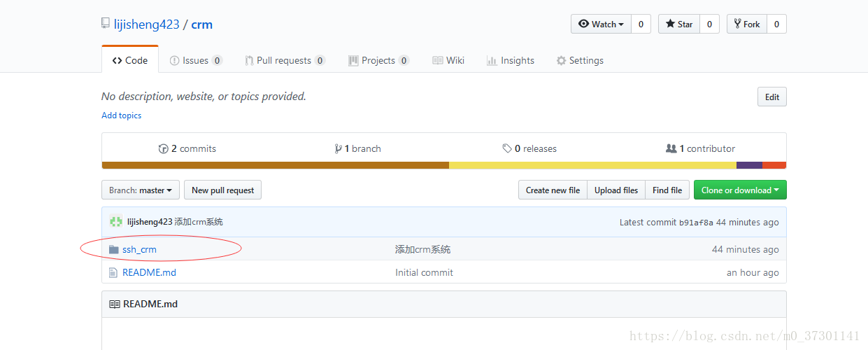Open the ssh_crm folder

click(x=139, y=249)
